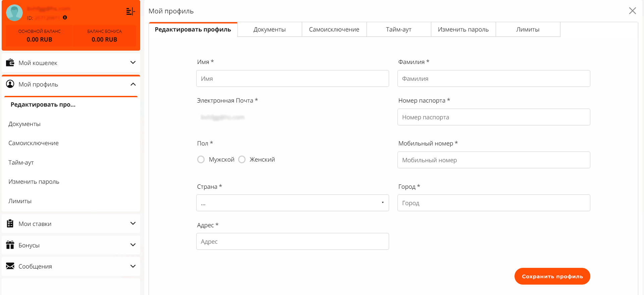
Task: Open the Документы tab
Action: pyautogui.click(x=270, y=29)
